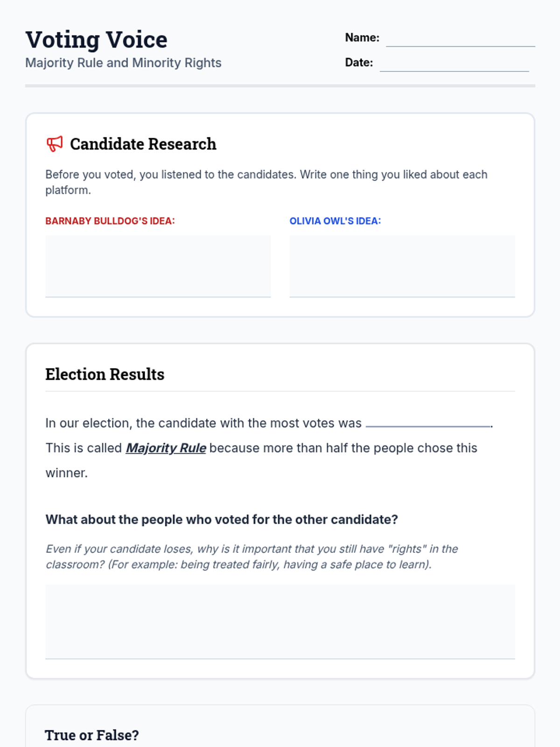Click the italic hint about classroom rights
Image resolution: width=560 pixels, height=747 pixels.
click(x=252, y=557)
